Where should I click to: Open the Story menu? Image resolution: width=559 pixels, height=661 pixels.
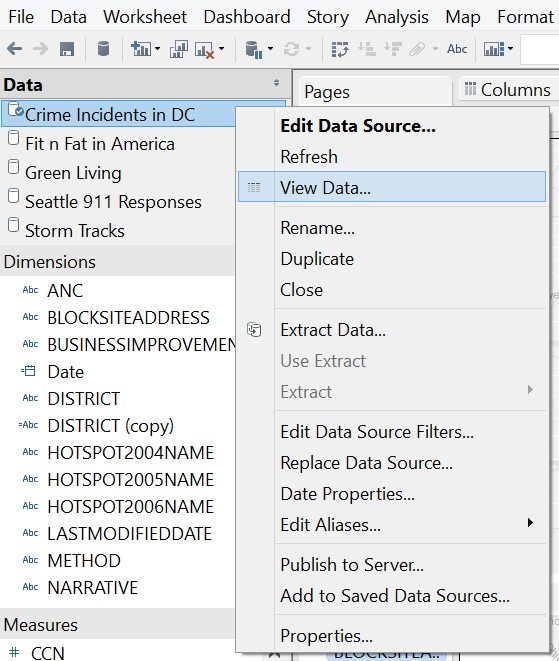(328, 17)
